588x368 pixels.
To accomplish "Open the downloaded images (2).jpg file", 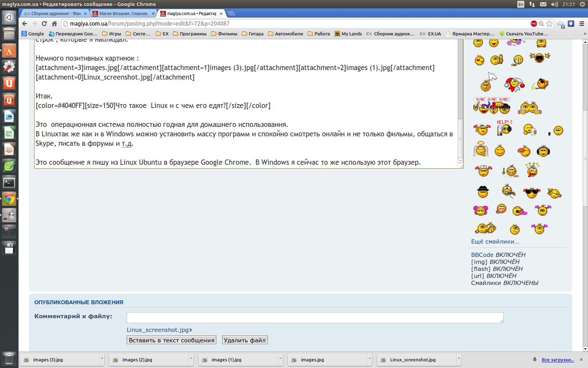I will click(149, 360).
